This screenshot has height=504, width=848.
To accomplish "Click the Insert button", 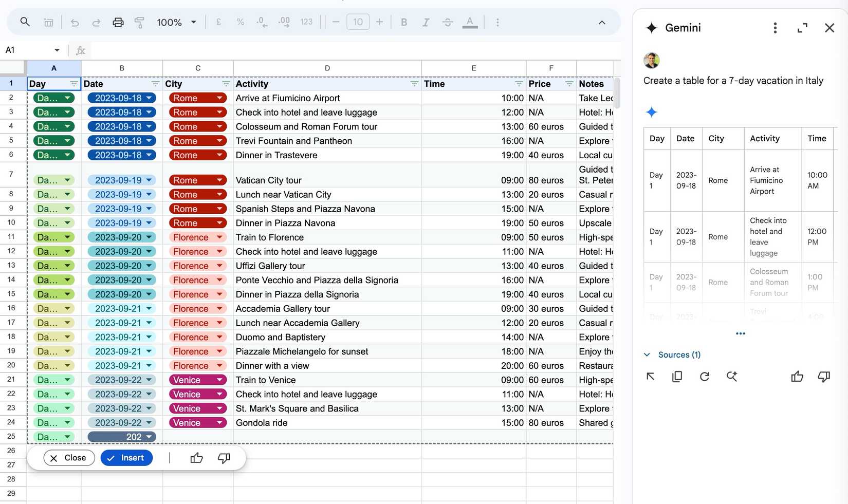I will click(x=126, y=458).
